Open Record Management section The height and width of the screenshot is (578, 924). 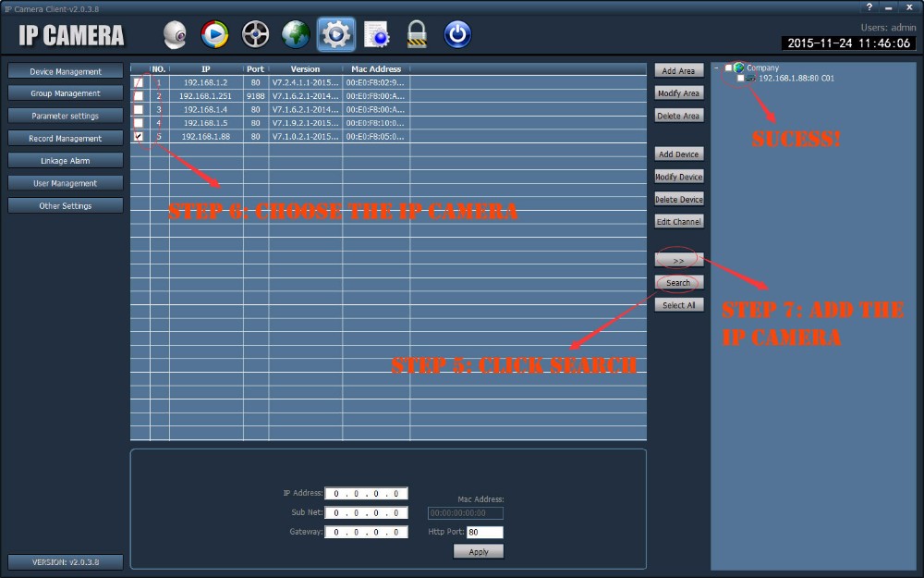66,138
